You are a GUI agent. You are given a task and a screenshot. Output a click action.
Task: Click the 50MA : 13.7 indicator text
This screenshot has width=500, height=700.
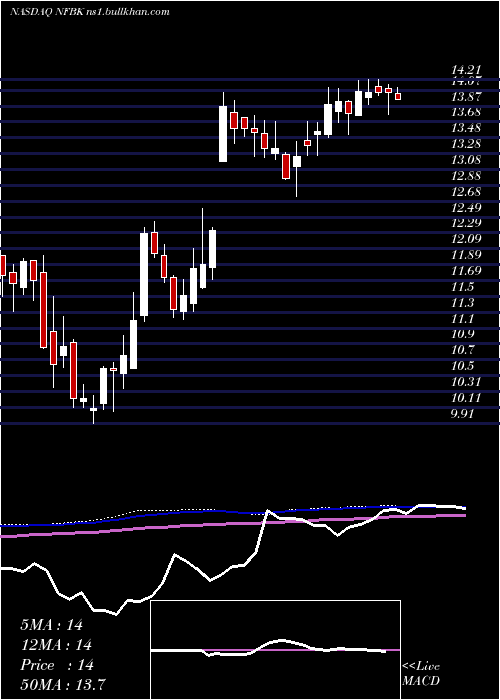(63, 684)
